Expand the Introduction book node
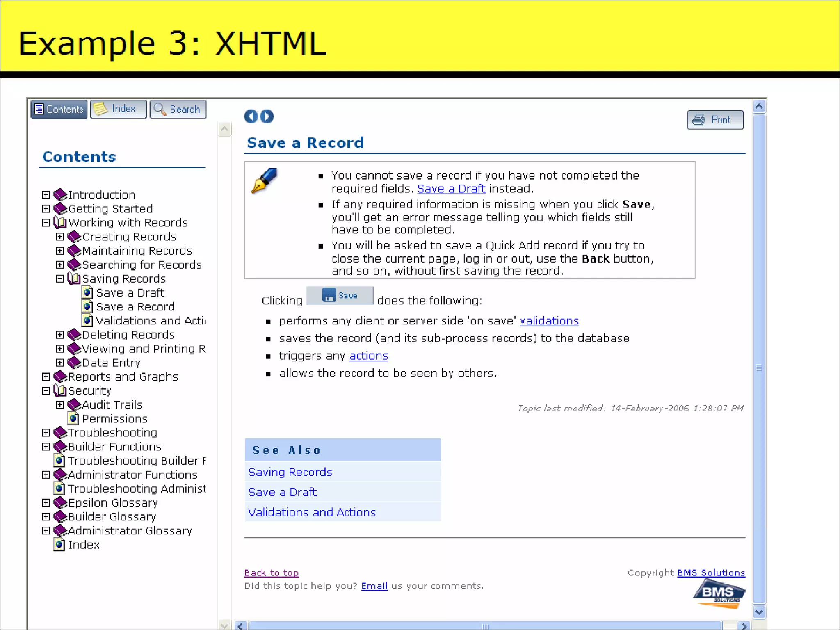Image resolution: width=840 pixels, height=630 pixels. pos(46,194)
